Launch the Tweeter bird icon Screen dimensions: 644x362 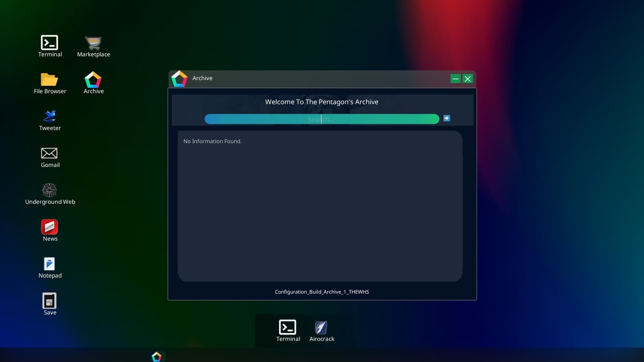point(50,116)
